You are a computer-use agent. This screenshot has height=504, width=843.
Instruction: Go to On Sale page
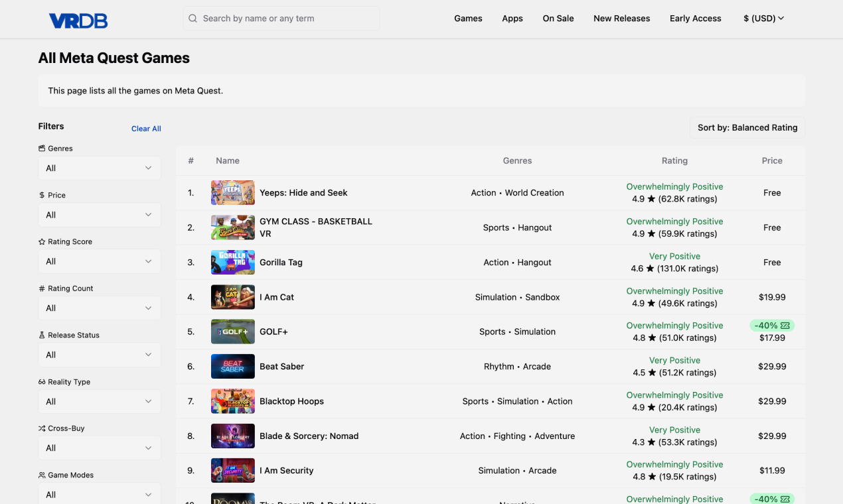[558, 19]
